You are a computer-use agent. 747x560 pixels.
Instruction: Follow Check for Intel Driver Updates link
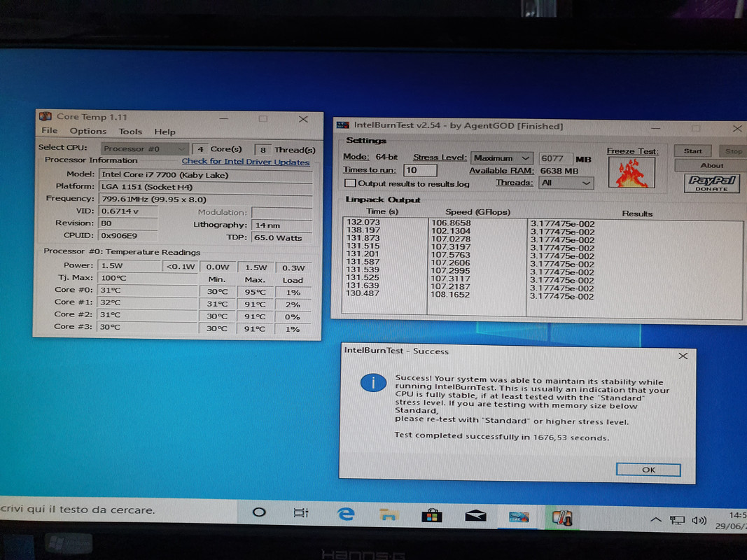(245, 162)
